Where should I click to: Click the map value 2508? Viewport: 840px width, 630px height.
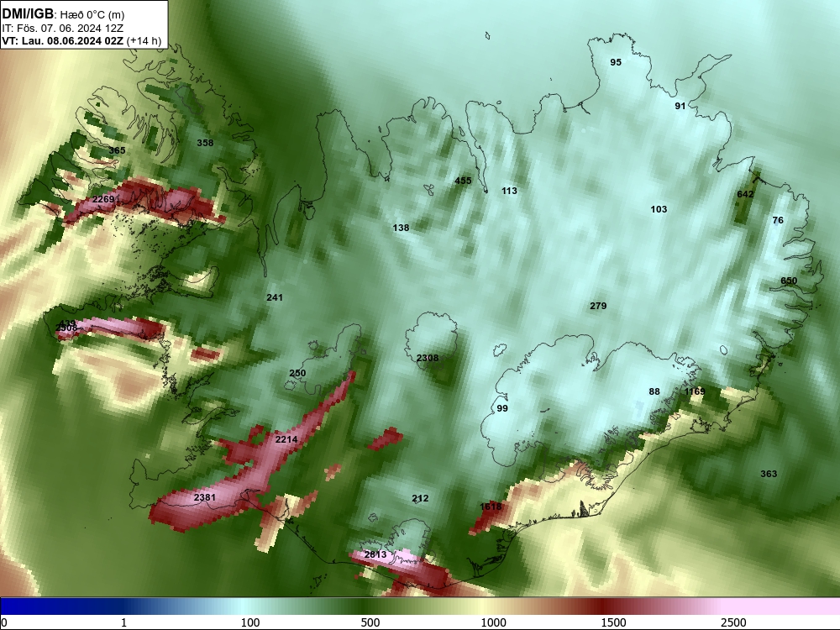tap(66, 328)
